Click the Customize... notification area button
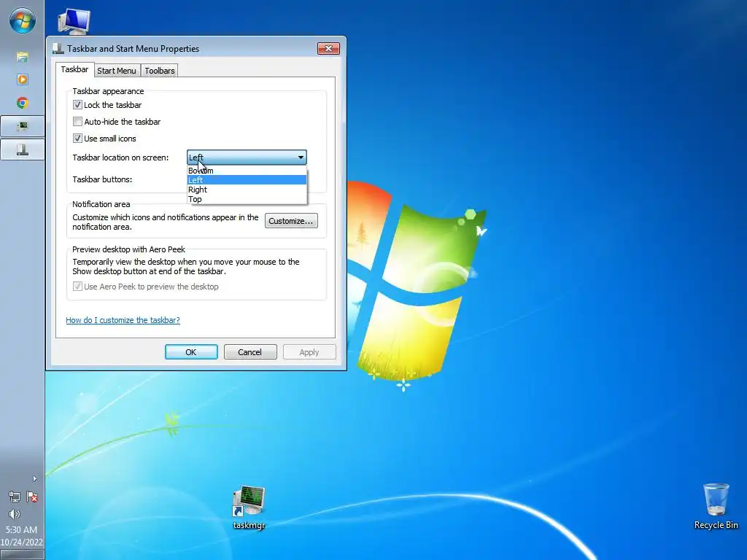This screenshot has width=747, height=560. pos(291,221)
